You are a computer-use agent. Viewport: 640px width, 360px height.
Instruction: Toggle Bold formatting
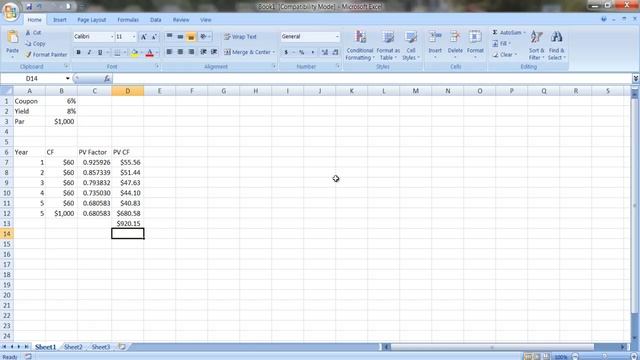78,53
